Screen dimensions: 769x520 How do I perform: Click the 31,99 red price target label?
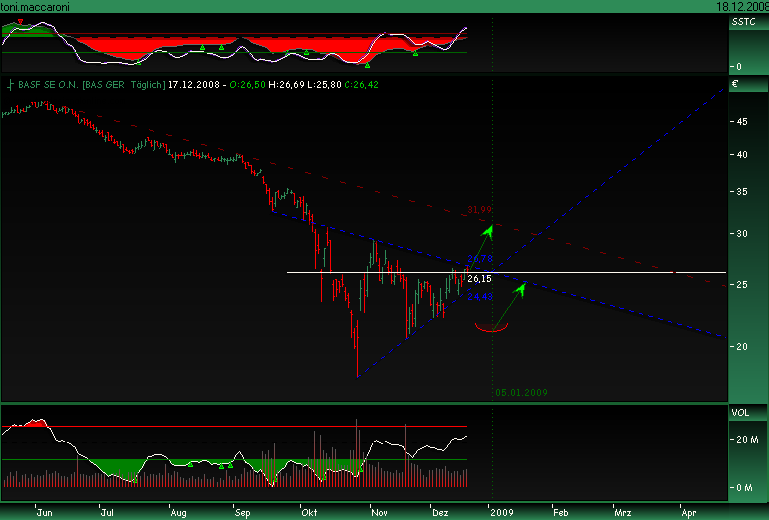(480, 210)
